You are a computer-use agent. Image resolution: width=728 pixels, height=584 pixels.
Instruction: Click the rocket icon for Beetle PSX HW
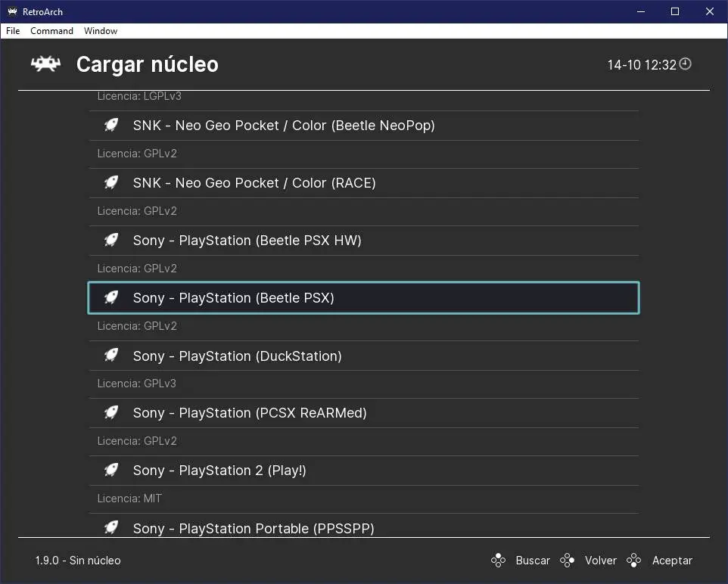click(111, 241)
